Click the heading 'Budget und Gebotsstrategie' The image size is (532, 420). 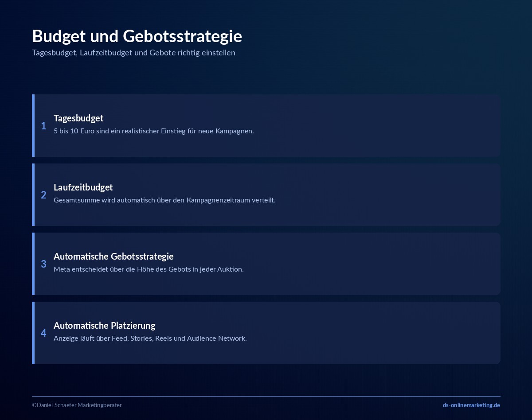pos(137,36)
